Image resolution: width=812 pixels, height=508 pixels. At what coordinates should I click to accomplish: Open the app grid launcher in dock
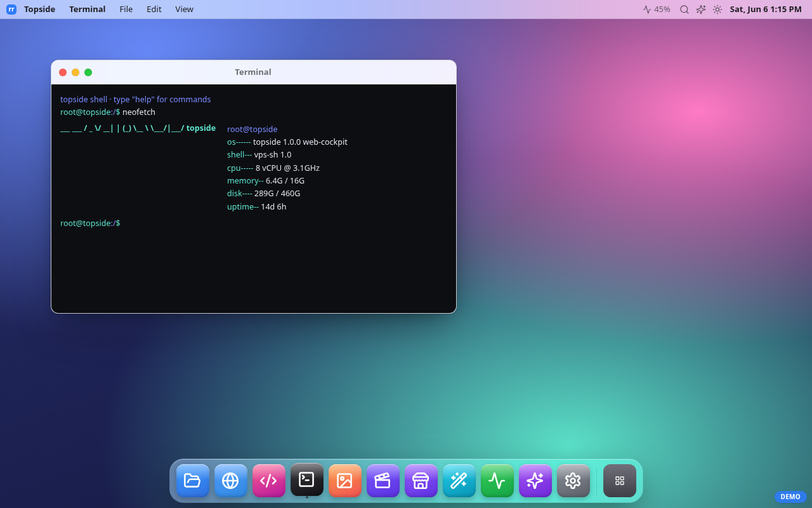click(620, 481)
